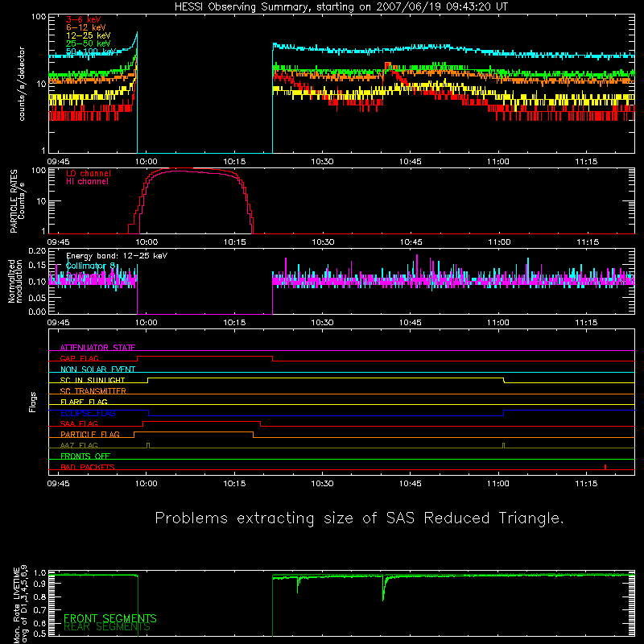This screenshot has height=644, width=644.
Task: Click the PARTICLE FLAG label
Action: 90,435
